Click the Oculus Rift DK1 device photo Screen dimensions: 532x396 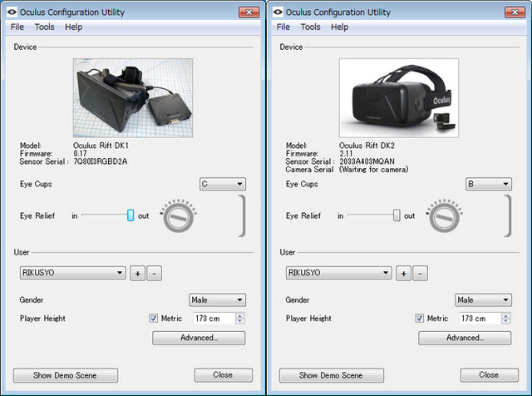(x=133, y=98)
